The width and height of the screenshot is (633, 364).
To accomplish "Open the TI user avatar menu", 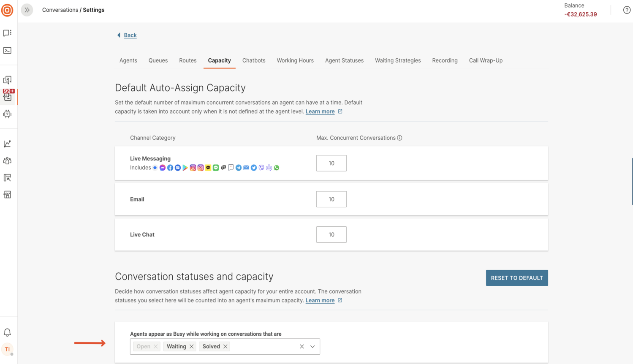I will click(x=7, y=349).
